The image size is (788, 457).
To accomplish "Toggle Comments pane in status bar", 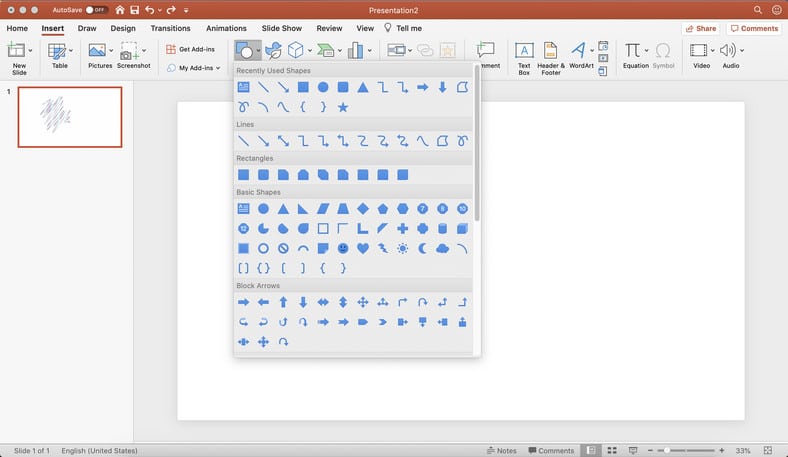I will tap(551, 450).
